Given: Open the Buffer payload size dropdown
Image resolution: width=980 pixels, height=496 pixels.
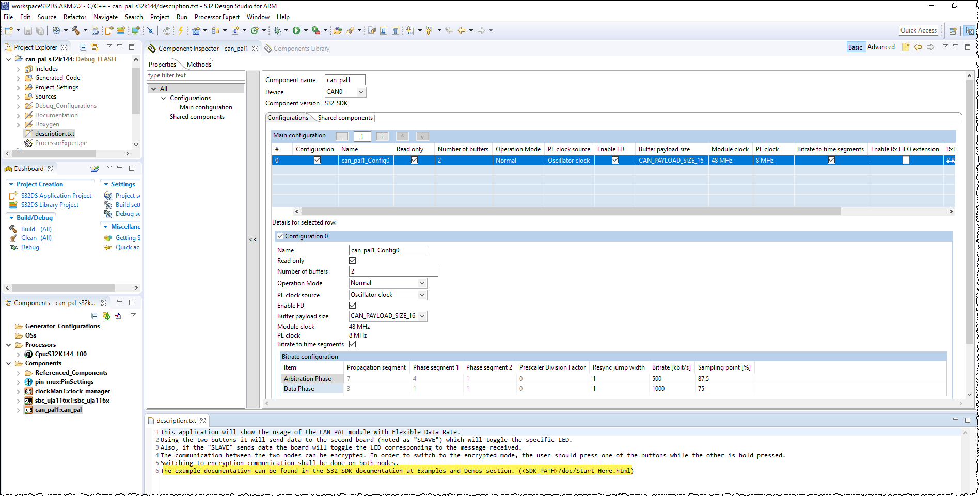Looking at the screenshot, I should (423, 316).
